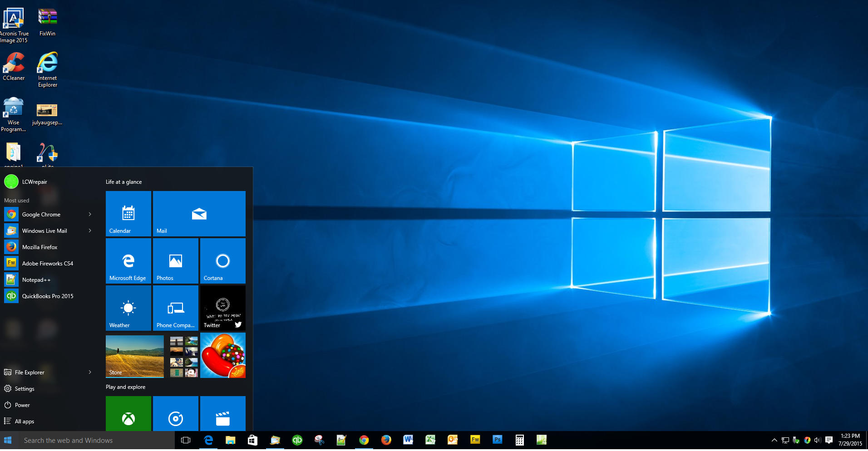Select the CCleaner desktop shortcut

coord(14,67)
